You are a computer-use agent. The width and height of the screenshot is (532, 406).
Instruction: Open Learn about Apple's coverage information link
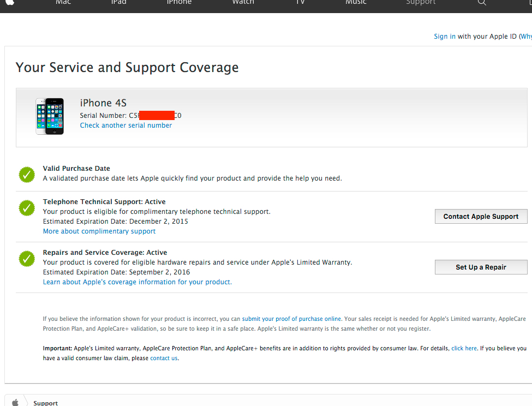(x=137, y=282)
